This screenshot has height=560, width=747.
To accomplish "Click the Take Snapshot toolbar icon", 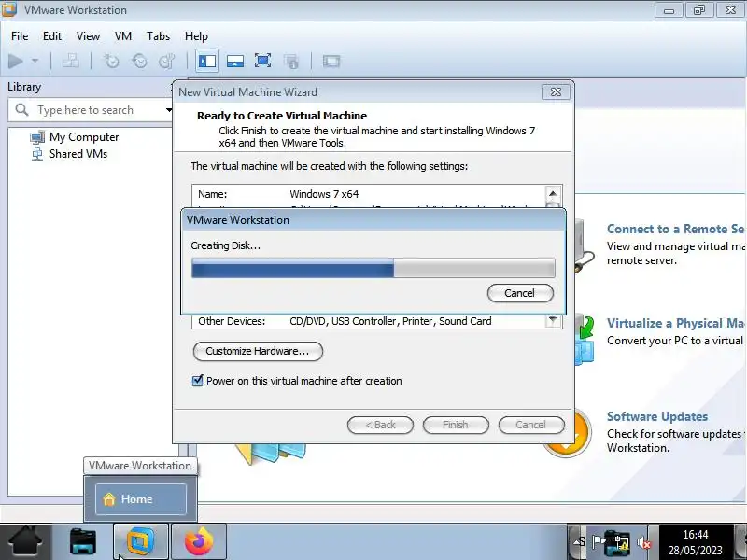I will click(x=111, y=61).
